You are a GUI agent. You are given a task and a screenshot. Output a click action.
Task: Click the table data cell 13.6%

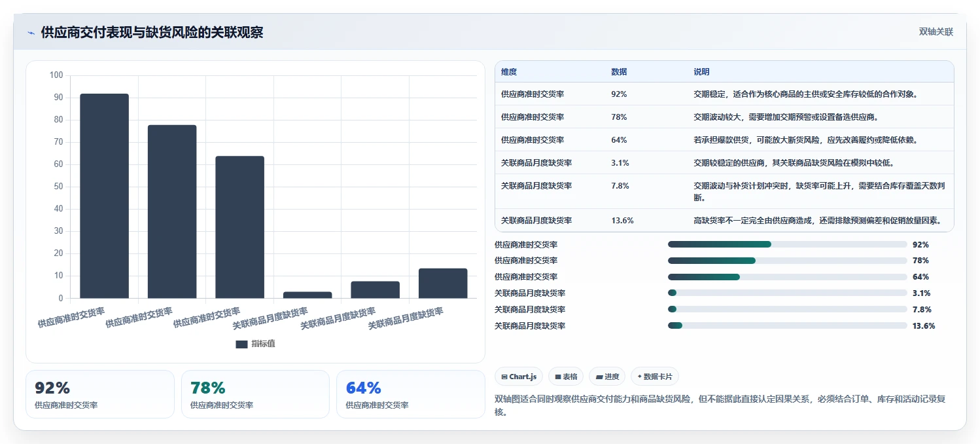[622, 221]
